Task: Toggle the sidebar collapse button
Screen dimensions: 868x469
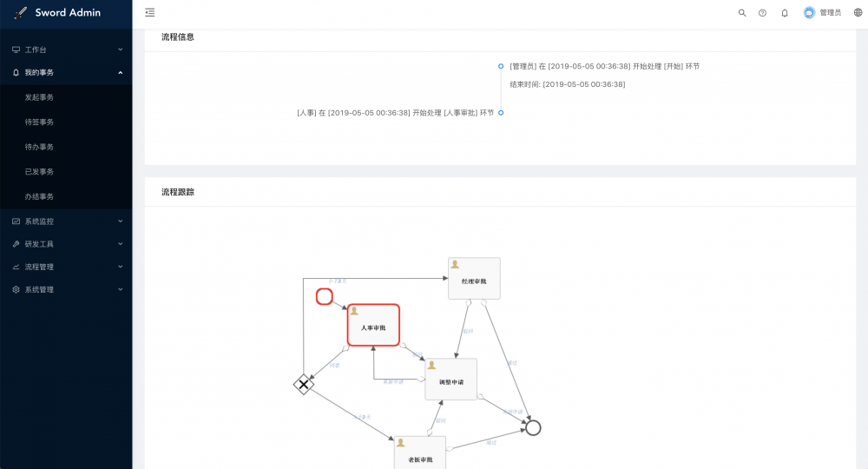Action: pos(150,13)
